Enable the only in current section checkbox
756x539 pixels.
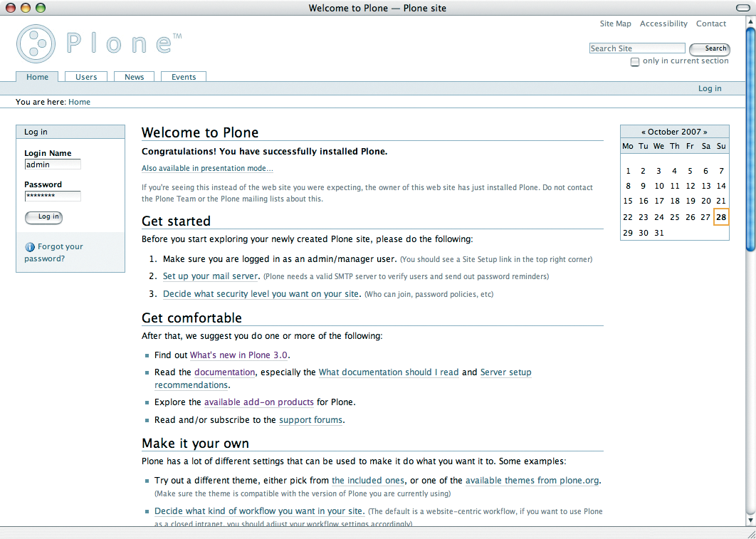click(x=635, y=62)
